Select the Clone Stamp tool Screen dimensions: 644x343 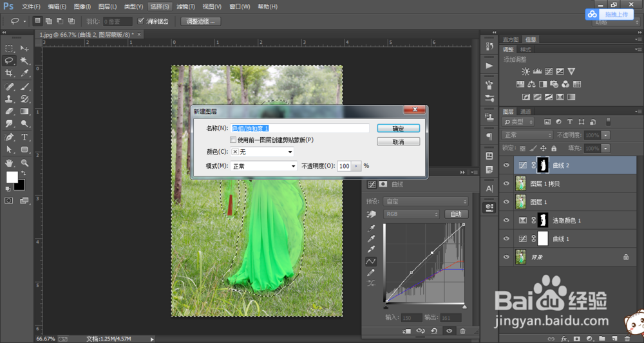pos(9,98)
